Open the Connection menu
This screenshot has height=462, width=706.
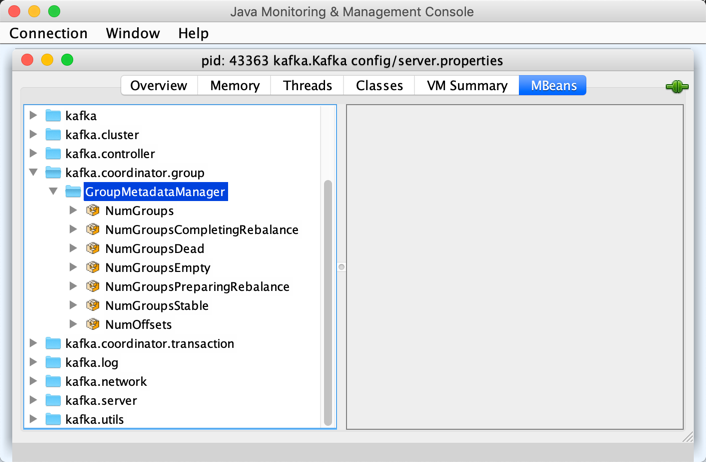[x=48, y=33]
